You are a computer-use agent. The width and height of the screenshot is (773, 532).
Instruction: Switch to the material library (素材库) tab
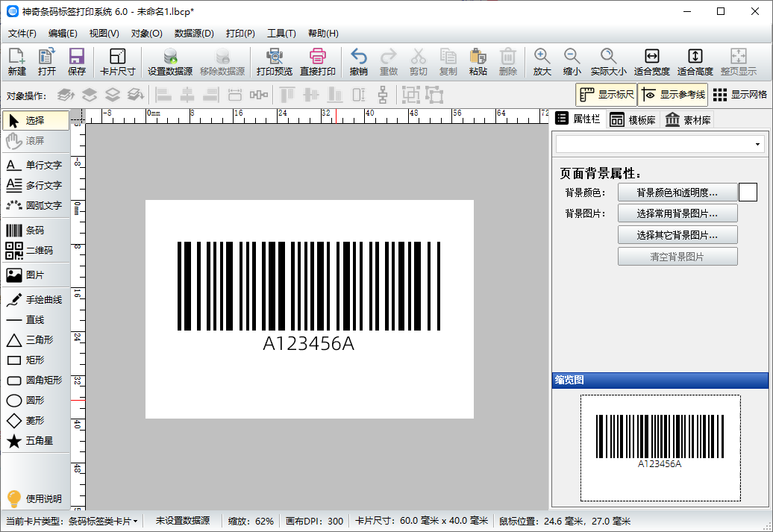point(687,120)
